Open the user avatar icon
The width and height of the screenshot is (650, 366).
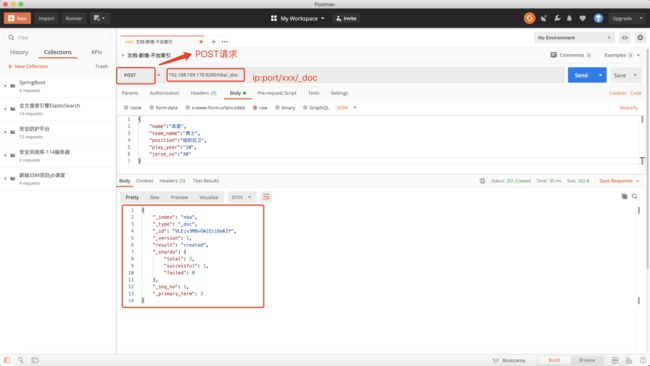pos(598,18)
